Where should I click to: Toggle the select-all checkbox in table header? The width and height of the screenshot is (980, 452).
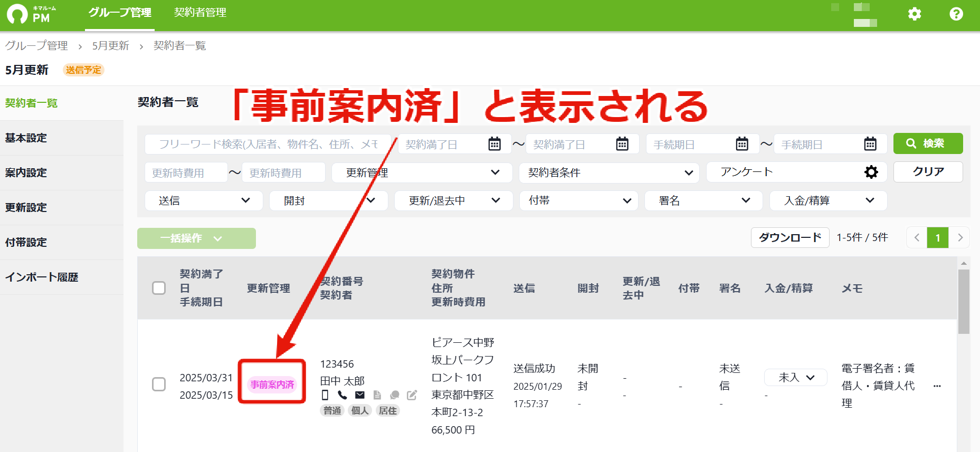coord(159,288)
